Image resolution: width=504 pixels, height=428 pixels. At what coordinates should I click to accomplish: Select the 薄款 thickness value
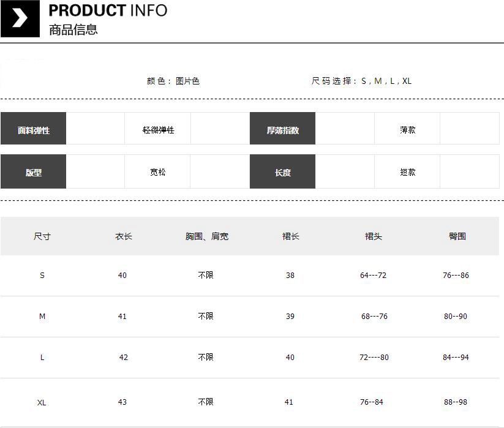click(x=407, y=130)
